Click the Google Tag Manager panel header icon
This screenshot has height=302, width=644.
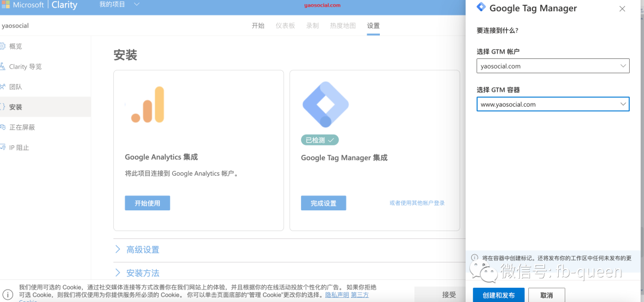[481, 7]
